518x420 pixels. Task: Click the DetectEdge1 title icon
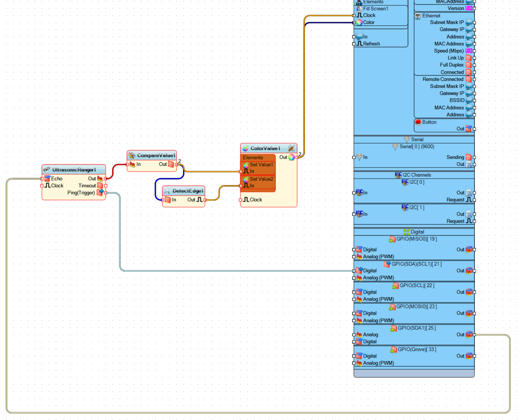(167, 191)
